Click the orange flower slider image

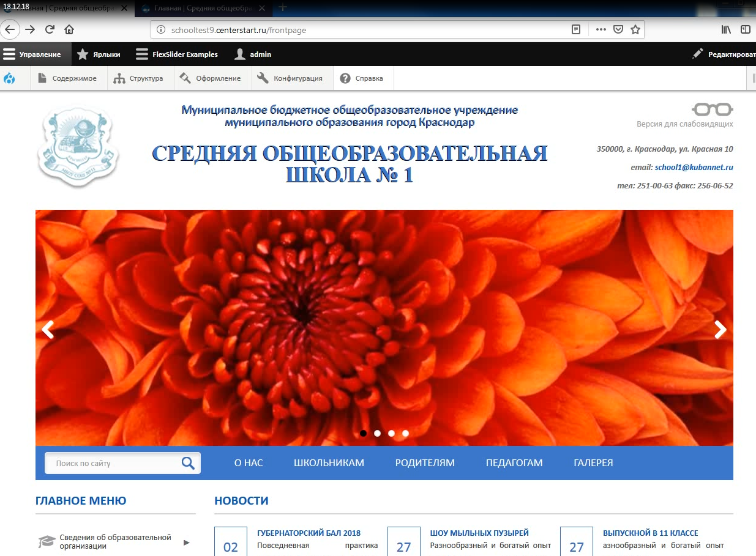pos(384,328)
